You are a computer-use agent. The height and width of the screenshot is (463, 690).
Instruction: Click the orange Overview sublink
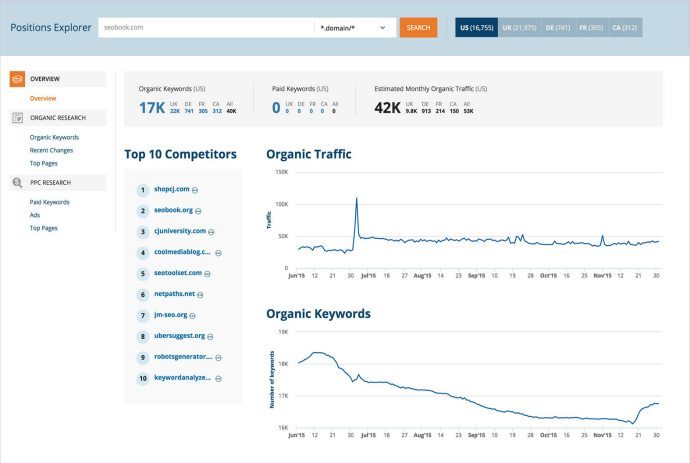[x=43, y=99]
